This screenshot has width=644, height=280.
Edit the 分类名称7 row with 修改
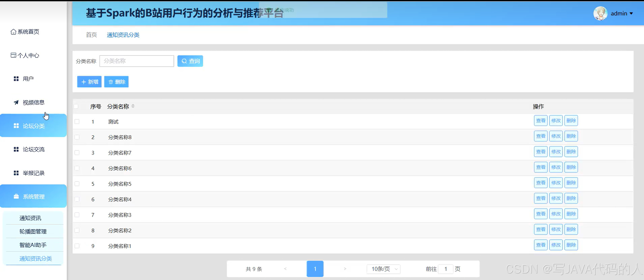click(556, 152)
